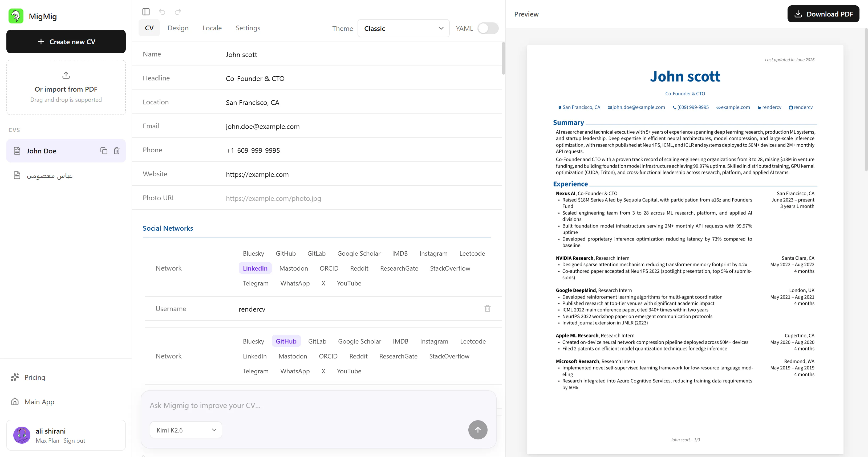Choose StackOverflow in the first Network list

coord(450,268)
